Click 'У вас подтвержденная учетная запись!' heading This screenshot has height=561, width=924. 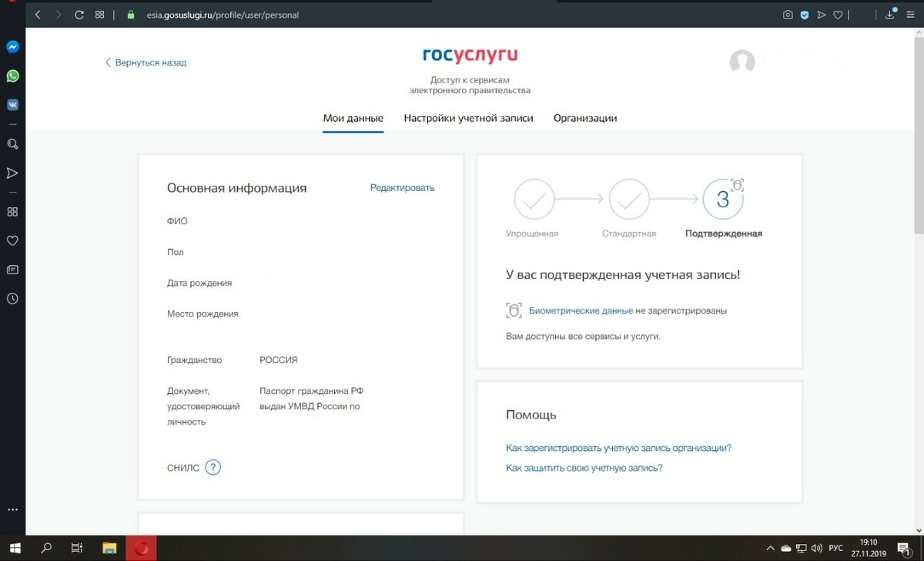click(623, 274)
